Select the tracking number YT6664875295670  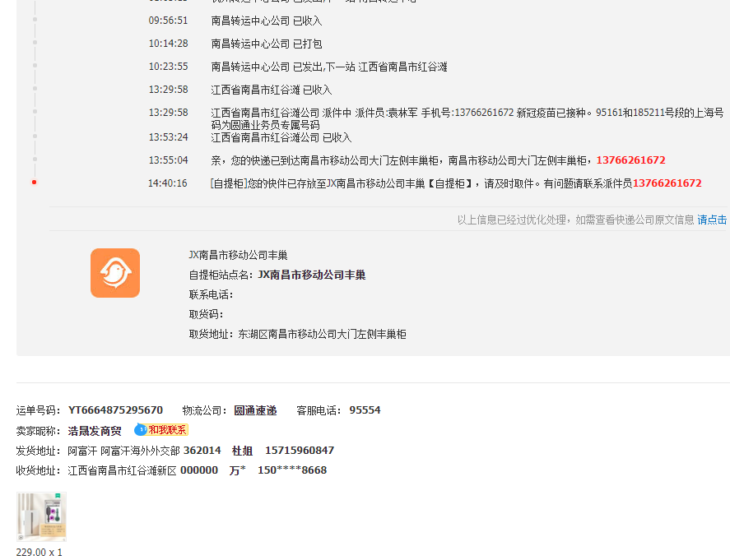coord(115,410)
